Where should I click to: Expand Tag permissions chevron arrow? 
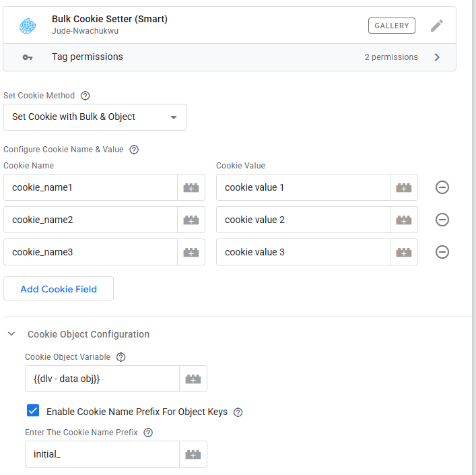coord(437,57)
